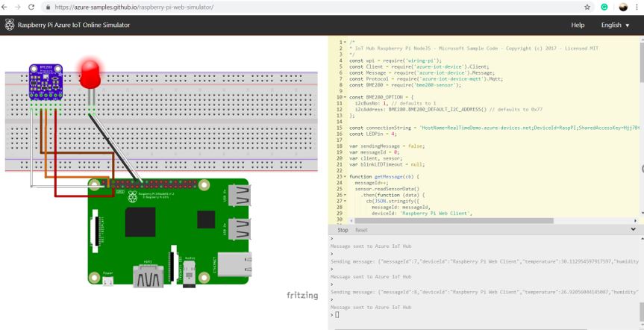The width and height of the screenshot is (644, 330).
Task: Click the upper USB port on the Pi
Action: pyautogui.click(x=240, y=196)
